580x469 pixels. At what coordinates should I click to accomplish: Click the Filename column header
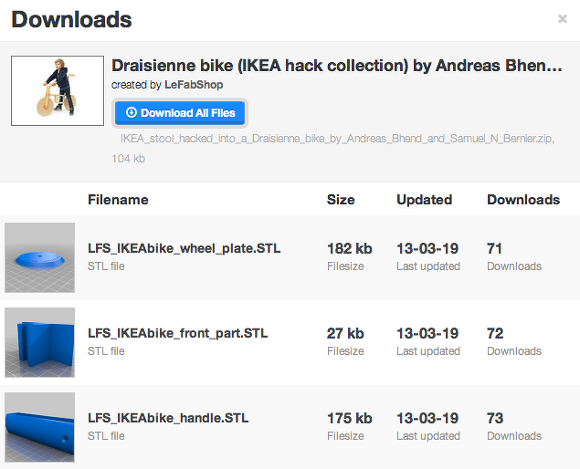(x=118, y=200)
